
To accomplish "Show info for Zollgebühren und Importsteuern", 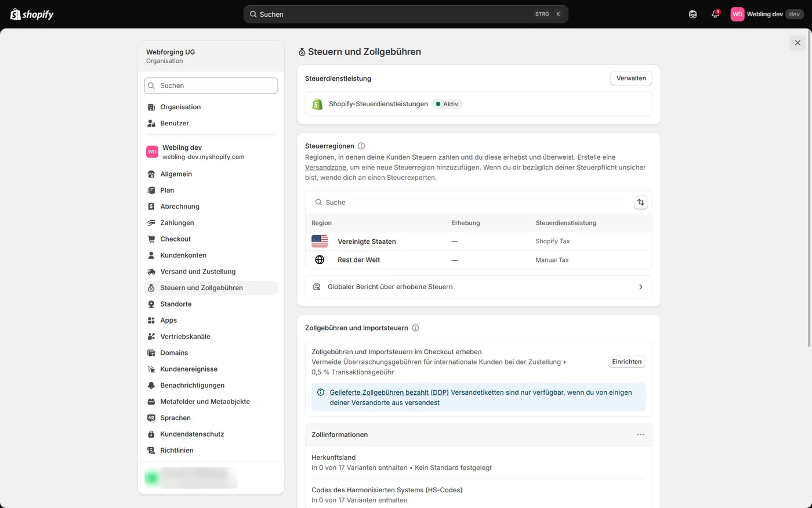I will [415, 328].
